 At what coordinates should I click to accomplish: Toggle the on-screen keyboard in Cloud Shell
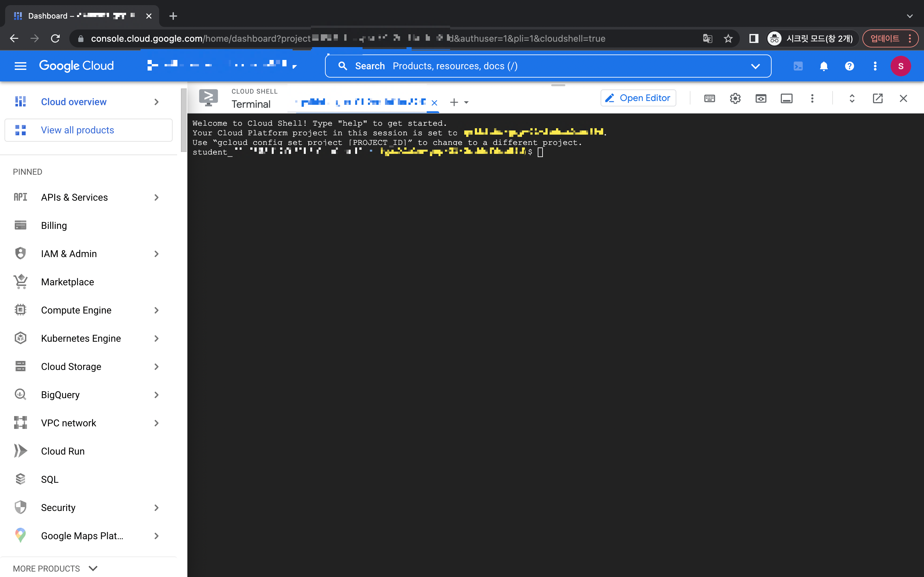[709, 98]
